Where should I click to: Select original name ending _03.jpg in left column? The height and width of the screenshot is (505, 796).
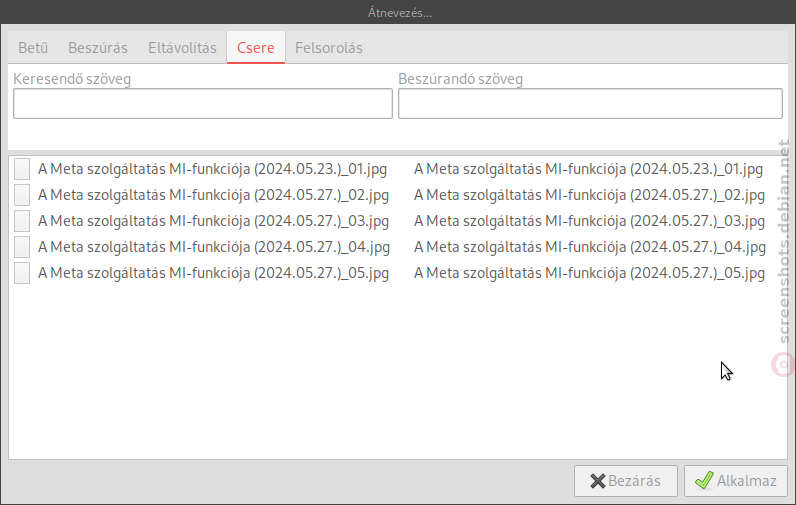click(x=213, y=221)
